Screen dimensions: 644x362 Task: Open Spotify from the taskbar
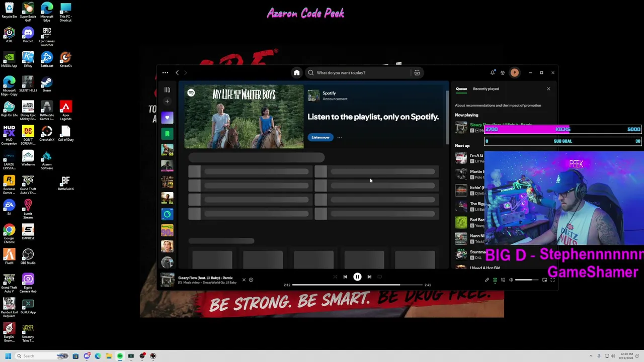tap(120, 356)
